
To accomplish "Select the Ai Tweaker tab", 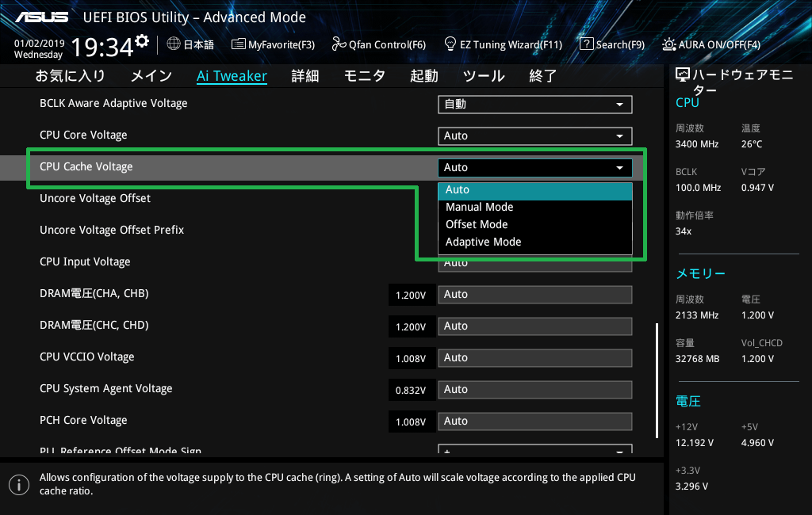I will click(232, 76).
